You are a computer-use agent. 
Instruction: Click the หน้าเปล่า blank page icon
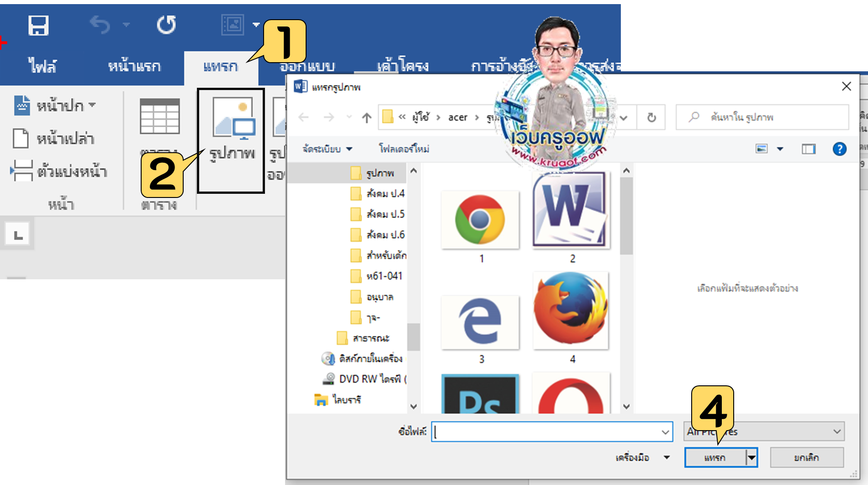pyautogui.click(x=21, y=139)
